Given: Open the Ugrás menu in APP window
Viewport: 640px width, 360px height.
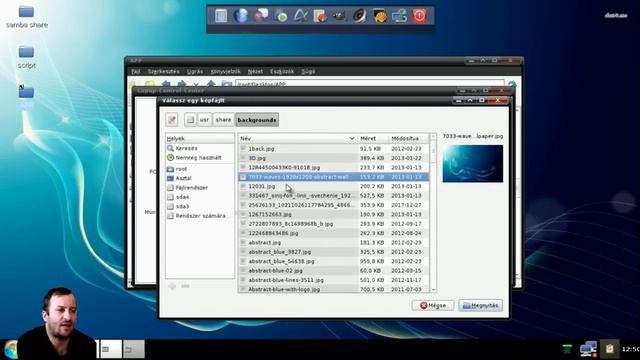Looking at the screenshot, I should 195,71.
